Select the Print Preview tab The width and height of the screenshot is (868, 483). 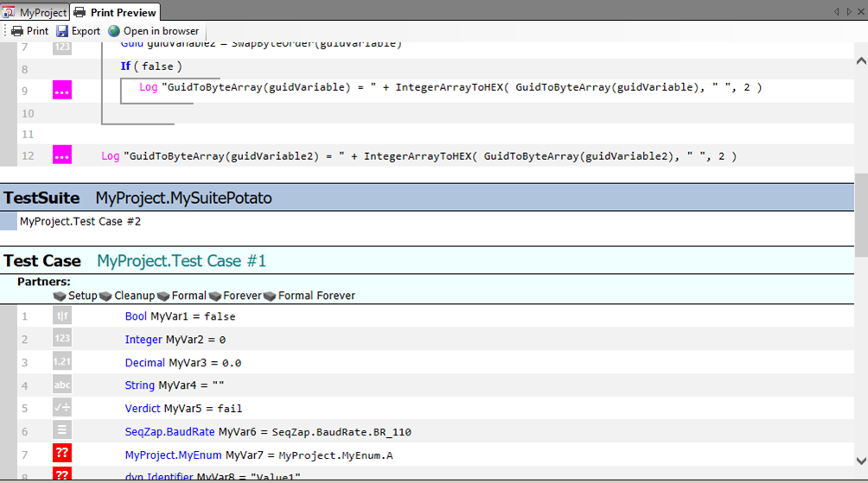click(x=115, y=12)
